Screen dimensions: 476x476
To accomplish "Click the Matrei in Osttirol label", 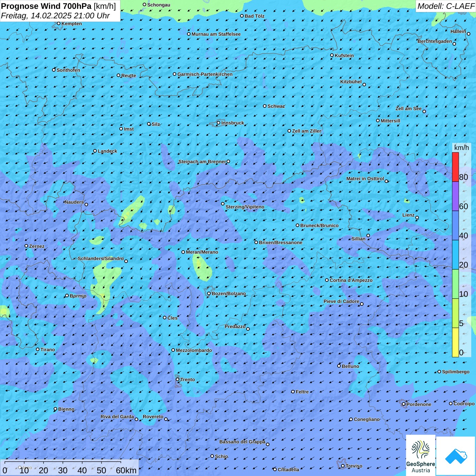I will click(x=365, y=178).
